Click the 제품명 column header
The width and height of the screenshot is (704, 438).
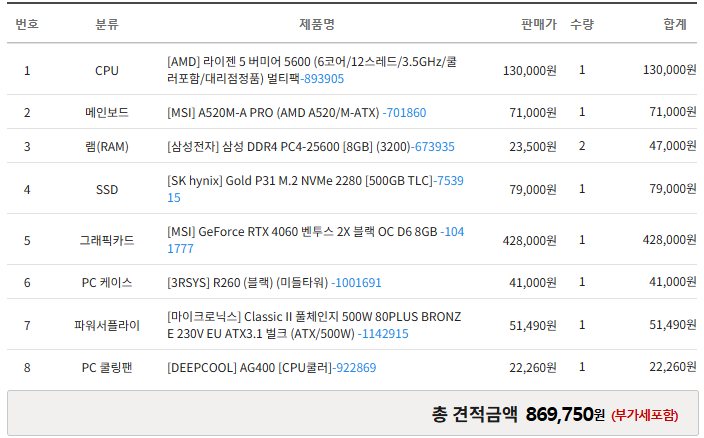click(317, 24)
